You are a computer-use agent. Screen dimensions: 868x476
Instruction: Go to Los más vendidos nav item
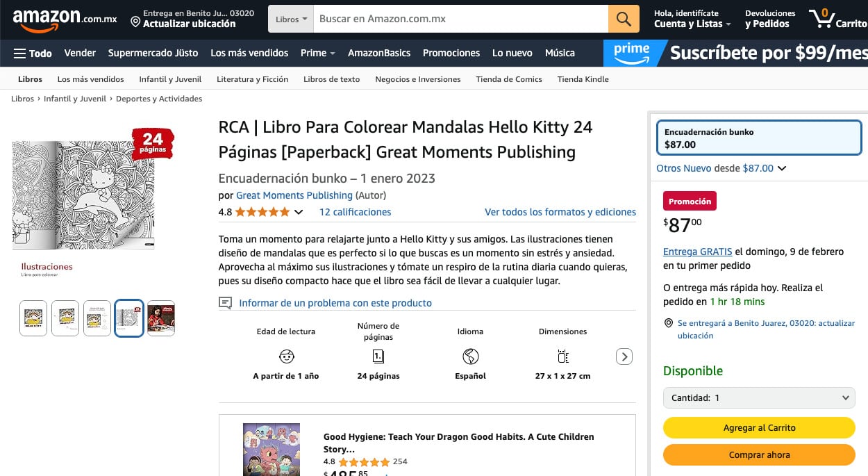point(249,53)
